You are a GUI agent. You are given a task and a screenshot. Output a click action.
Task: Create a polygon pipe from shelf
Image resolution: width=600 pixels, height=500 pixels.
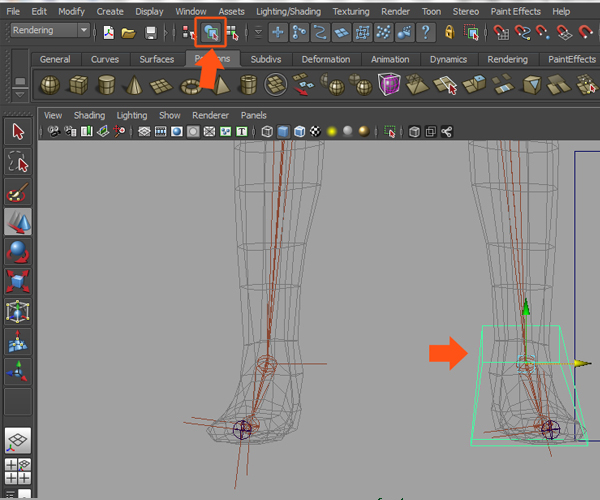tap(248, 85)
